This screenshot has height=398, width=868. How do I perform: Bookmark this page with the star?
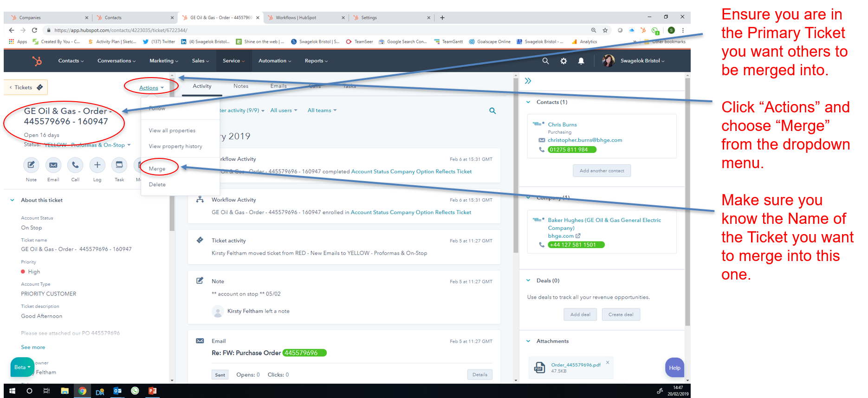pyautogui.click(x=605, y=30)
